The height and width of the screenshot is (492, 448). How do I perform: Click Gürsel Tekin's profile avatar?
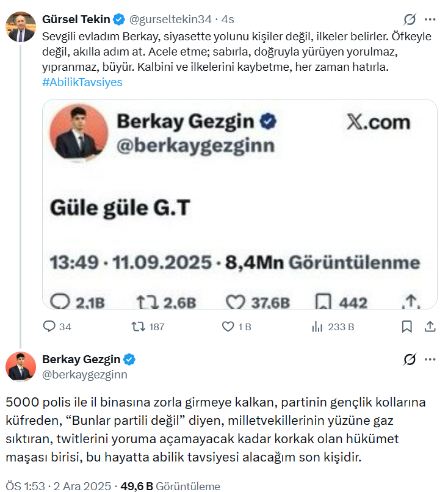tap(21, 26)
